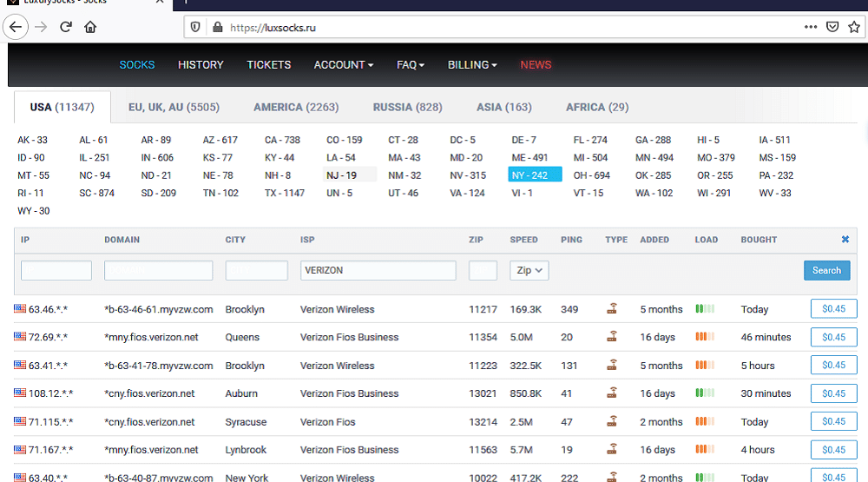Expand the BILLING dropdown menu
Image resolution: width=868 pixels, height=482 pixels.
pyautogui.click(x=472, y=65)
